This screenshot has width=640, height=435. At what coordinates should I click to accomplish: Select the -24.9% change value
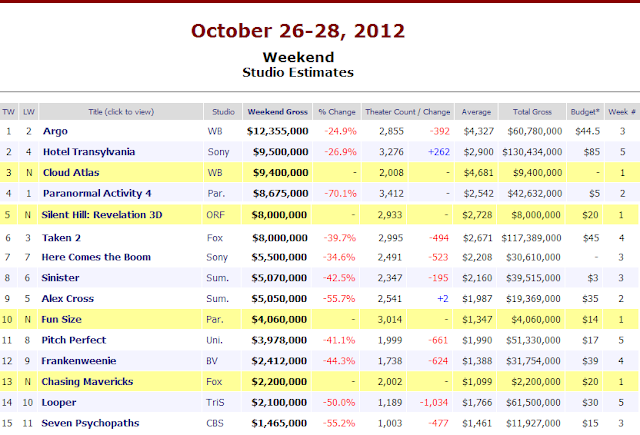pyautogui.click(x=340, y=131)
